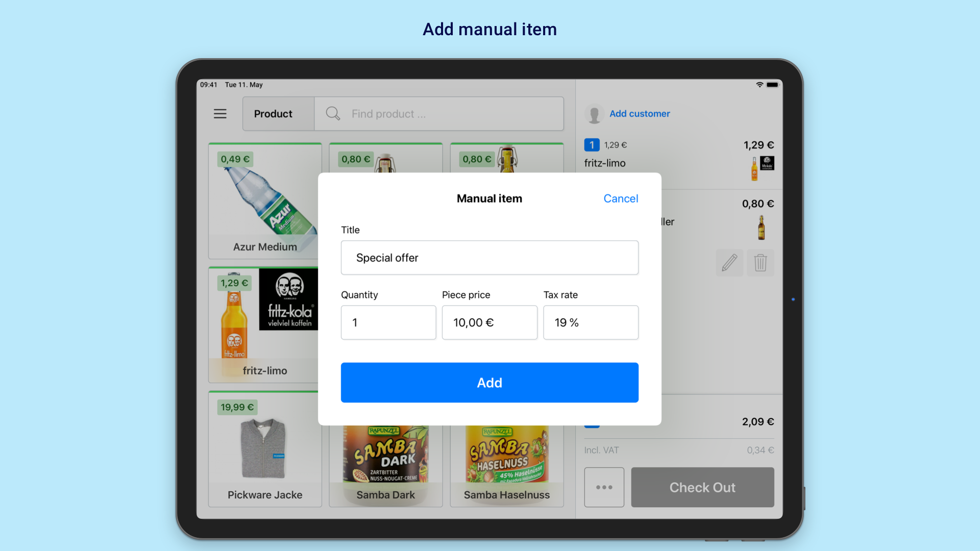Click the edit pencil icon on cart item
Screen dimensions: 980x551
click(729, 262)
